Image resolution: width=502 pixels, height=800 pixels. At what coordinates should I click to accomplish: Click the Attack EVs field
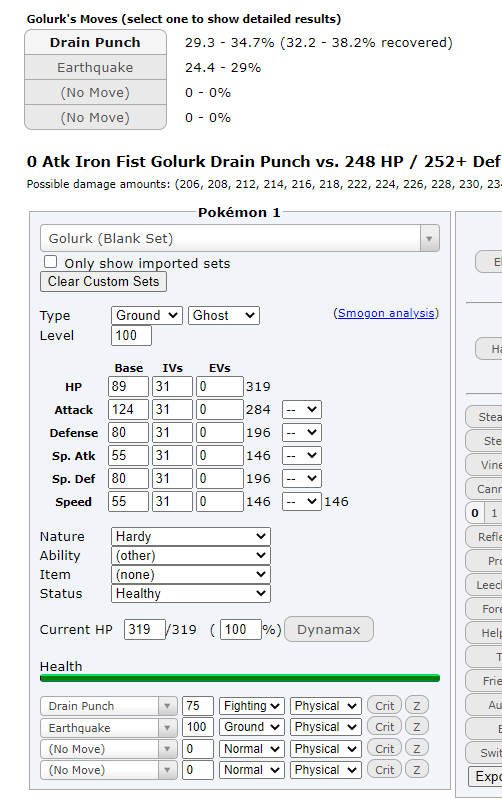click(219, 410)
